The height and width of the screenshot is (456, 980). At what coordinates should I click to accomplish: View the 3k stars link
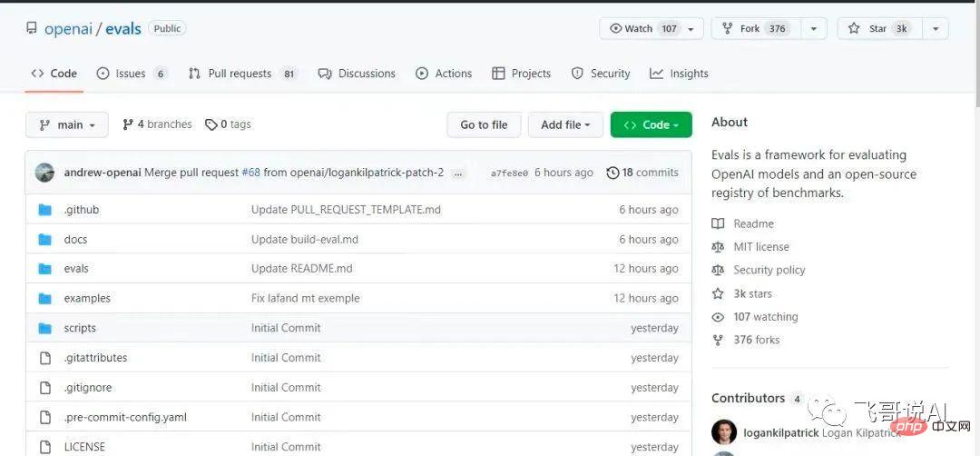741,293
